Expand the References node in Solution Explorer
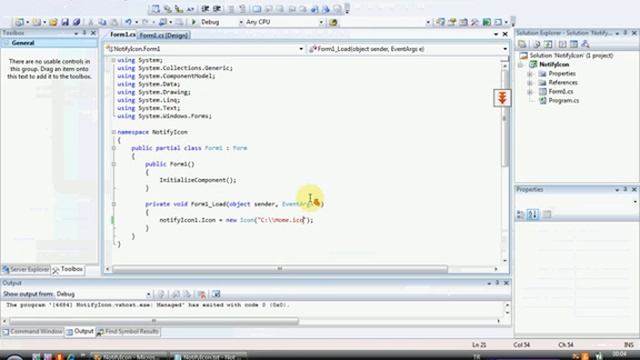Image resolution: width=640 pixels, height=360 pixels. tap(530, 83)
